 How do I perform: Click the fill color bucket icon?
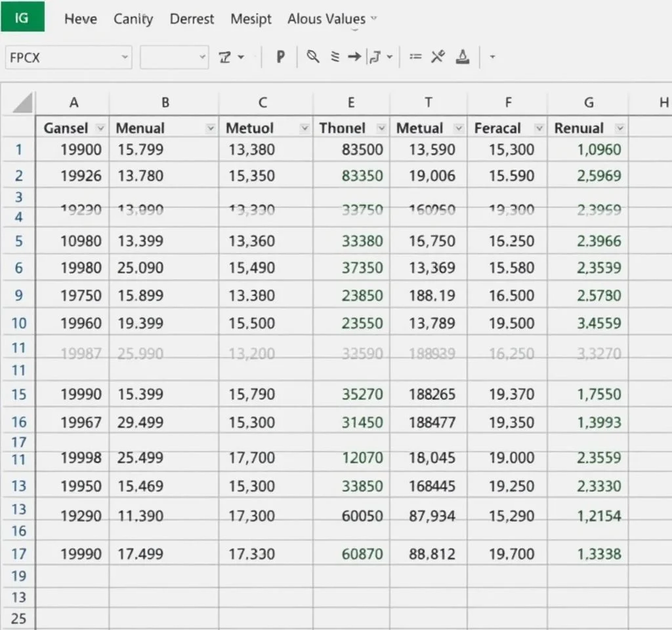[x=463, y=57]
